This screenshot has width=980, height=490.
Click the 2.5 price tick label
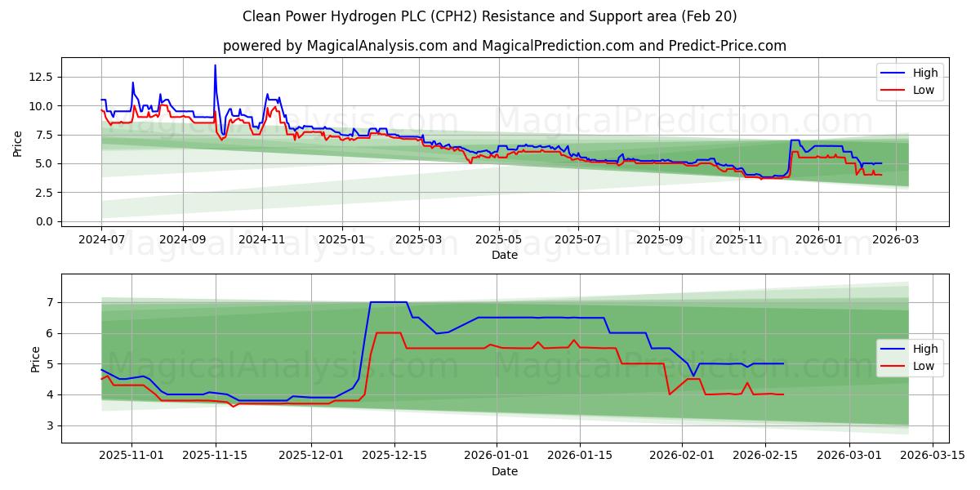pos(45,193)
